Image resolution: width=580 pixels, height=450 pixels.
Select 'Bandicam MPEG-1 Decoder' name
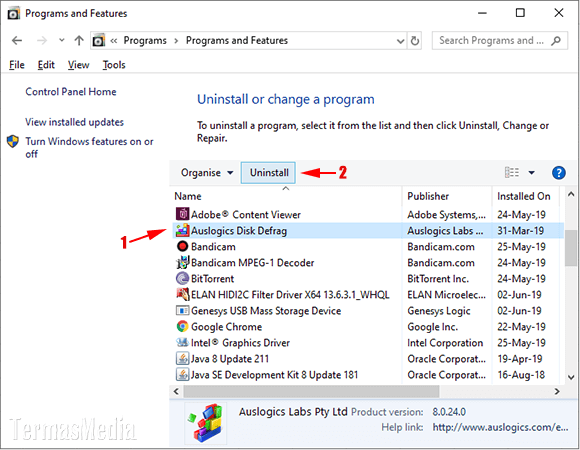(253, 263)
